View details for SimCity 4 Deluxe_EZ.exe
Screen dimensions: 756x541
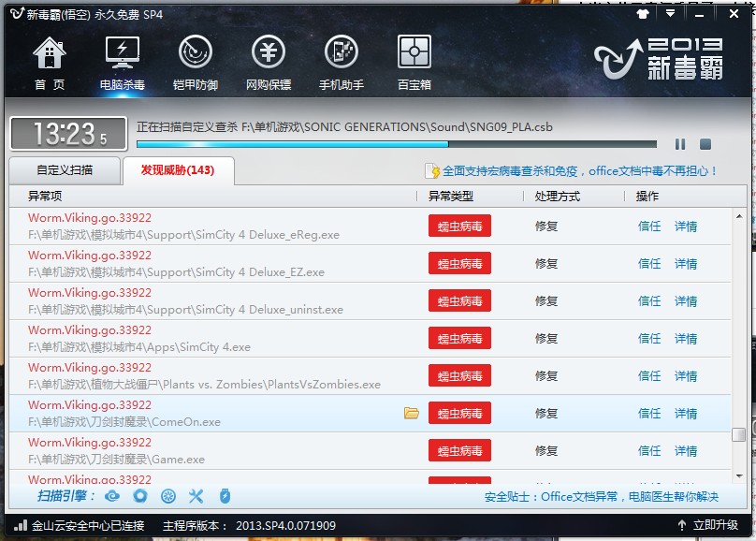point(686,264)
